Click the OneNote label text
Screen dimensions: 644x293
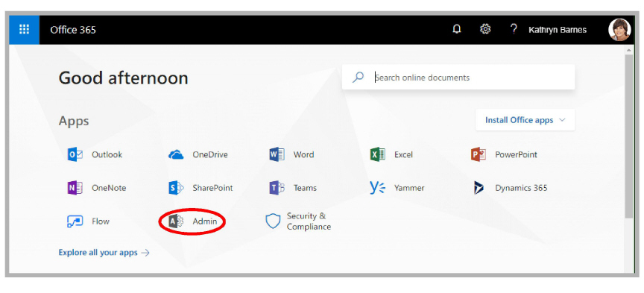point(109,188)
